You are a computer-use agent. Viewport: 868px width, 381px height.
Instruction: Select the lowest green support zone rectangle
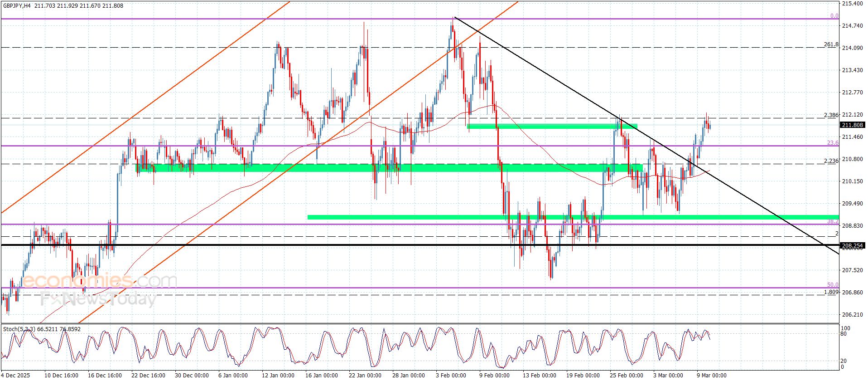tap(573, 217)
